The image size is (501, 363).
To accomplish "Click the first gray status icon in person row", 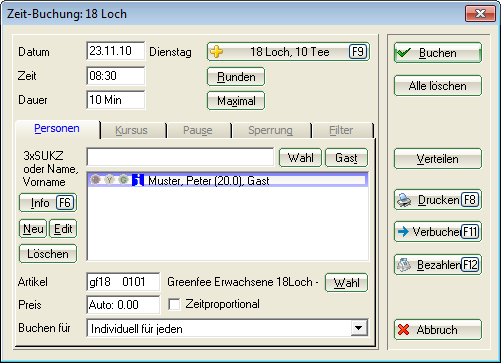I will tap(96, 180).
